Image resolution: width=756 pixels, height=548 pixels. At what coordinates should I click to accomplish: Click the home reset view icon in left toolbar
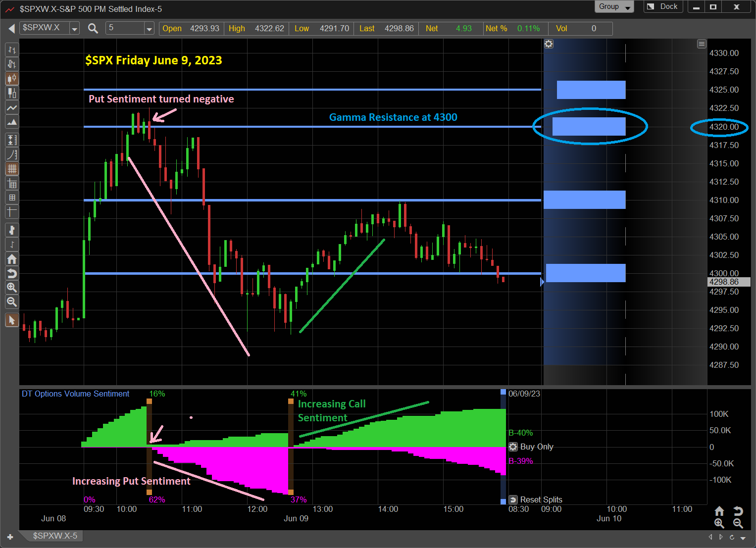click(12, 259)
